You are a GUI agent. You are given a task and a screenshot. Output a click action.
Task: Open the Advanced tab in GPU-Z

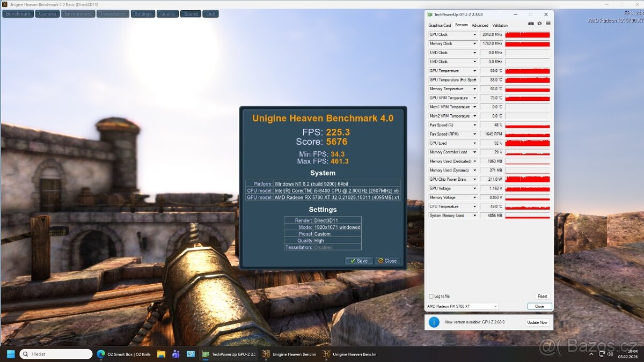coord(480,25)
